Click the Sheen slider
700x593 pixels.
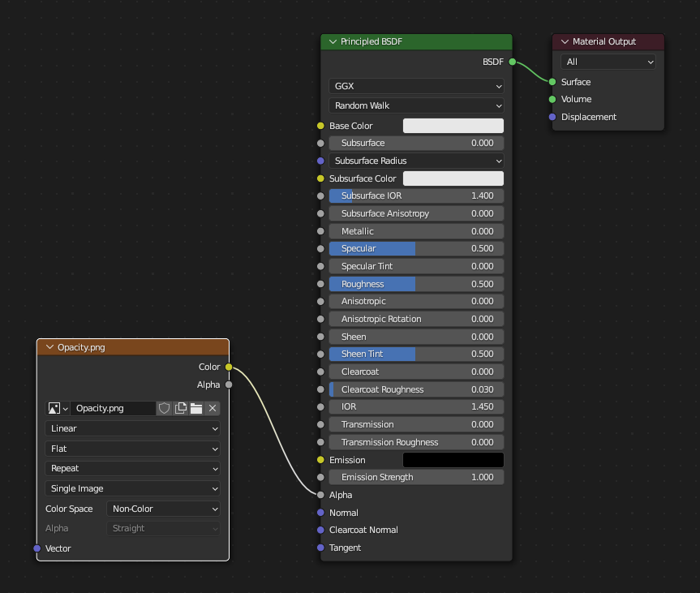click(x=416, y=337)
